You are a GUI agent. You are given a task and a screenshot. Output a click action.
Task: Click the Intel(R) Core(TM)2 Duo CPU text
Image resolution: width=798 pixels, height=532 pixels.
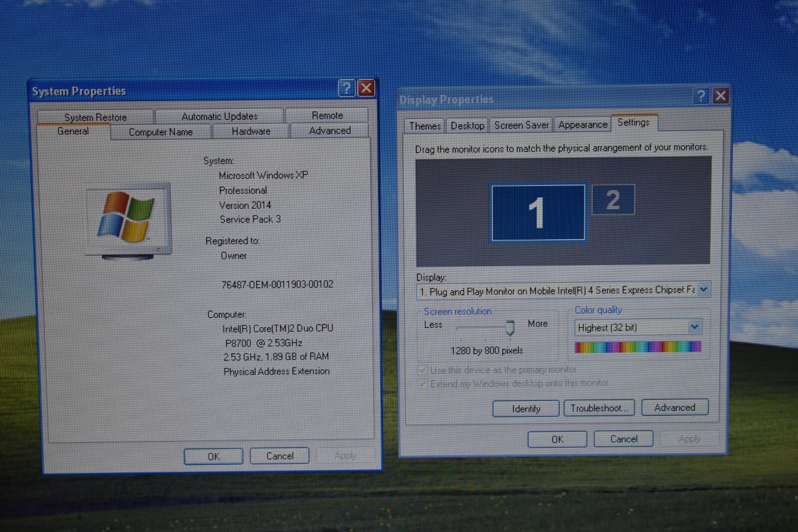tap(278, 328)
